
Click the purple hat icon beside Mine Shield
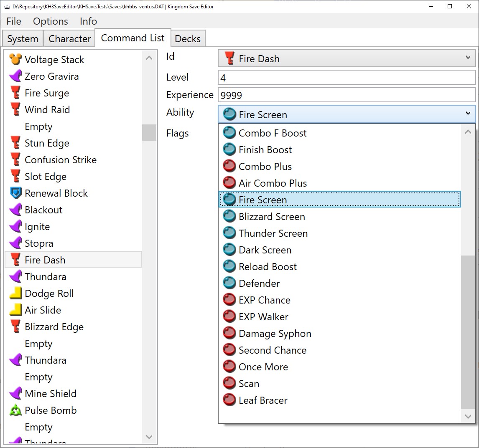pos(15,393)
